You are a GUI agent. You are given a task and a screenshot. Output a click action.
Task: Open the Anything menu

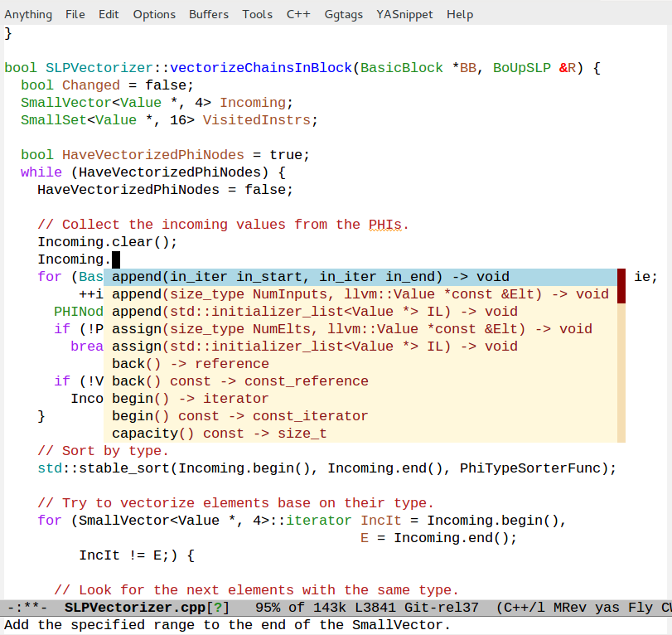[28, 15]
